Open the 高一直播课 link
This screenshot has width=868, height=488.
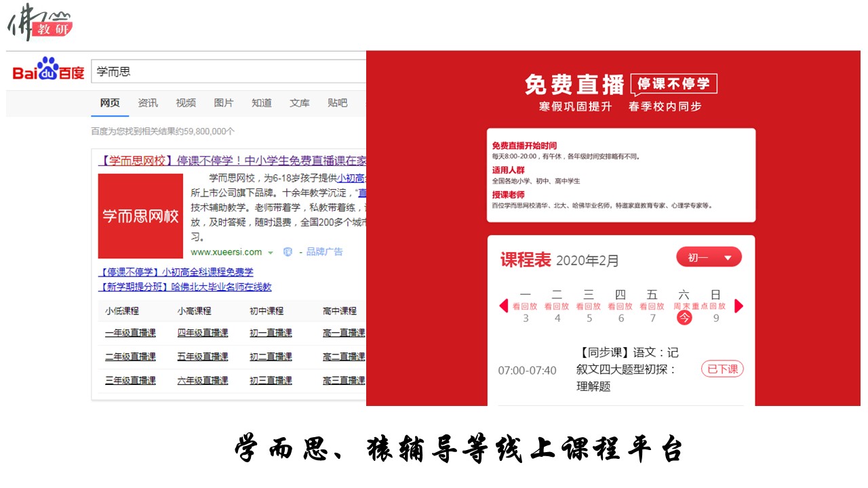(344, 333)
